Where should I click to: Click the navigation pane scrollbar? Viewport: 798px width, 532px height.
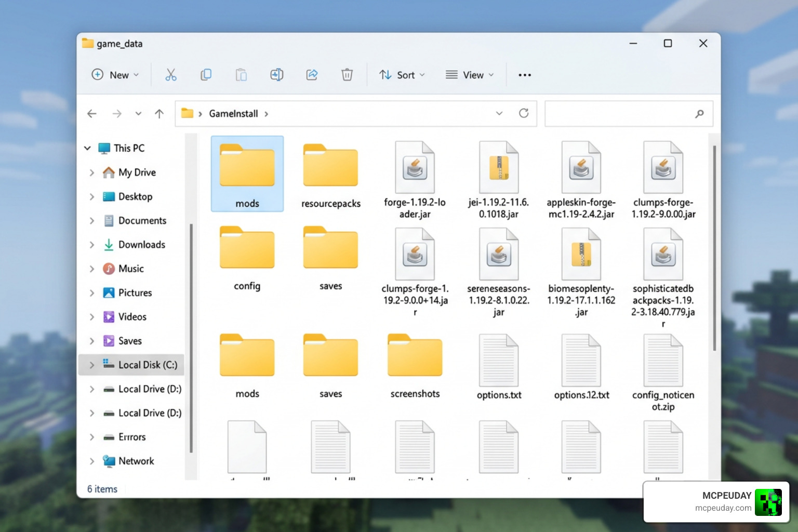click(191, 338)
